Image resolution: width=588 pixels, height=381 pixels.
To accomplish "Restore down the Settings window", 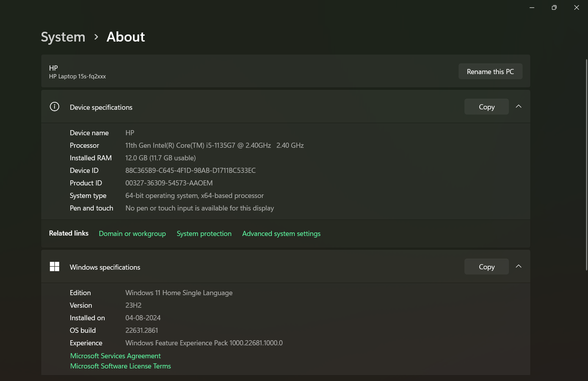I will pyautogui.click(x=554, y=7).
